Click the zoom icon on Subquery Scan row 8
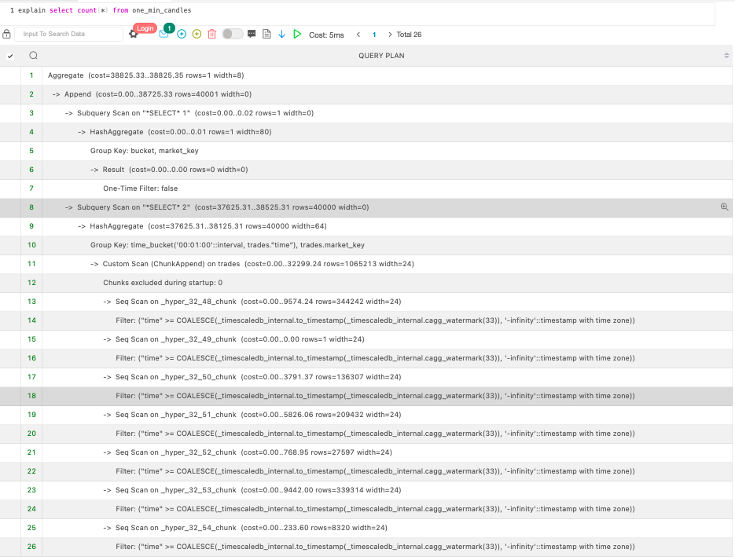Viewport: 735px width, 560px height. coord(724,207)
